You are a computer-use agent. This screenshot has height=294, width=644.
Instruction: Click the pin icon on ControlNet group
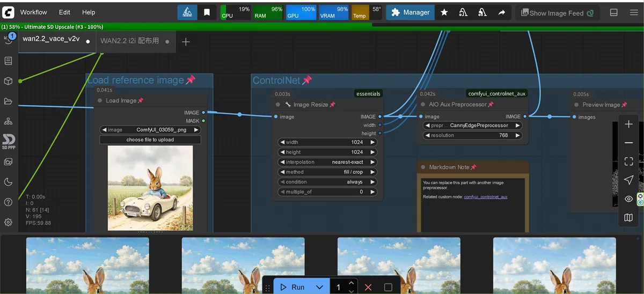(307, 80)
